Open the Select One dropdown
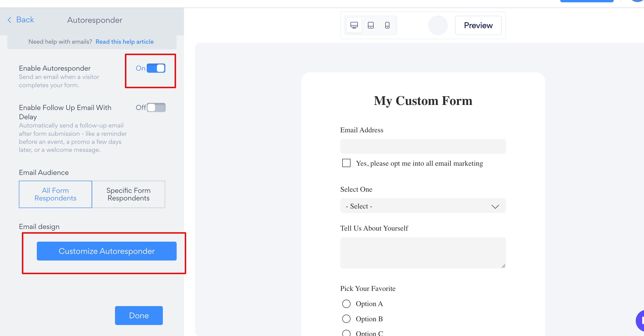Image resolution: width=644 pixels, height=336 pixels. (423, 206)
